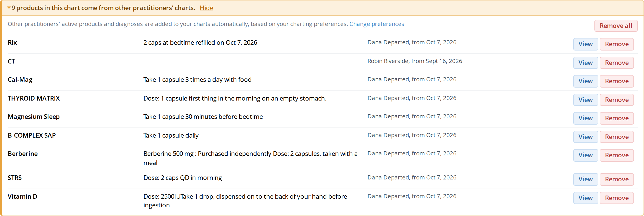This screenshot has height=216, width=644.
Task: Click the Remove all button
Action: pyautogui.click(x=616, y=26)
